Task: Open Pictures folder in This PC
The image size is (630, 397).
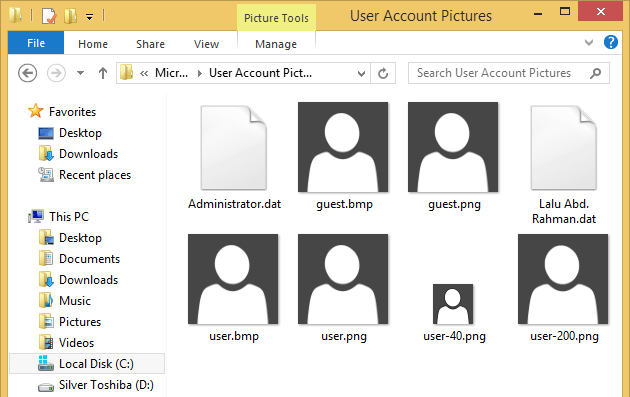Action: coord(80,322)
